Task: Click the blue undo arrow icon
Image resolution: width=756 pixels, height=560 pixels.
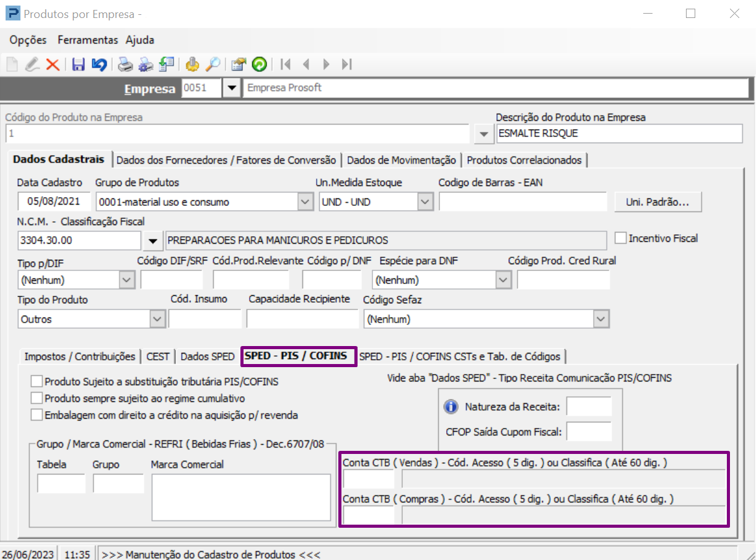Action: [99, 64]
